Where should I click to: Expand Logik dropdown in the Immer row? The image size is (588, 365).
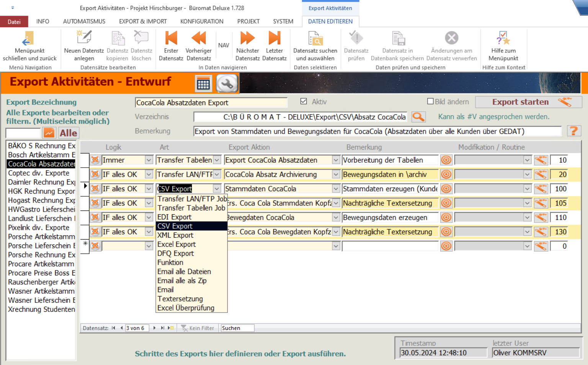[x=149, y=160]
